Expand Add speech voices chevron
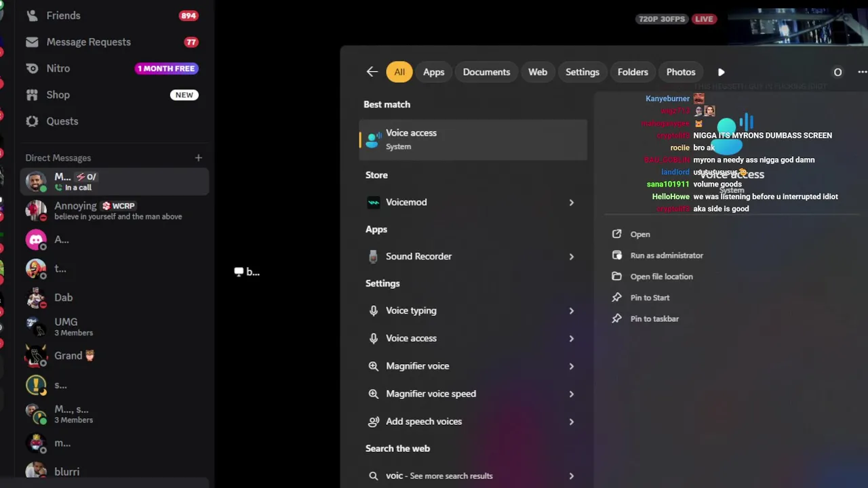This screenshot has width=868, height=488. (x=572, y=422)
